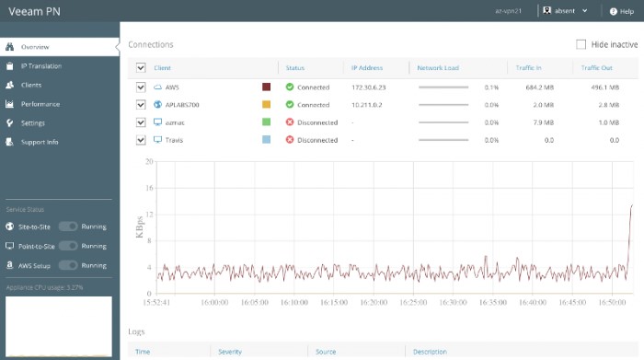
Task: Click the azmac monitor client icon
Action: 157,122
